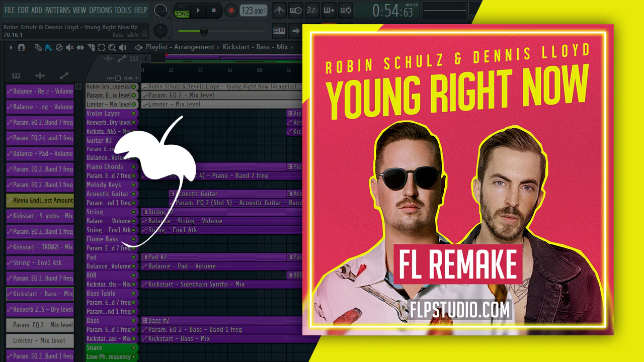Screen dimensions: 644x362
Task: Click the Record button
Action: (231, 11)
